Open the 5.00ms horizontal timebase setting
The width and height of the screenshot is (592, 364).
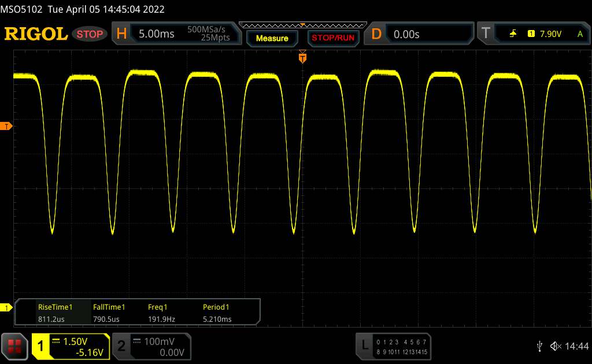pos(157,34)
